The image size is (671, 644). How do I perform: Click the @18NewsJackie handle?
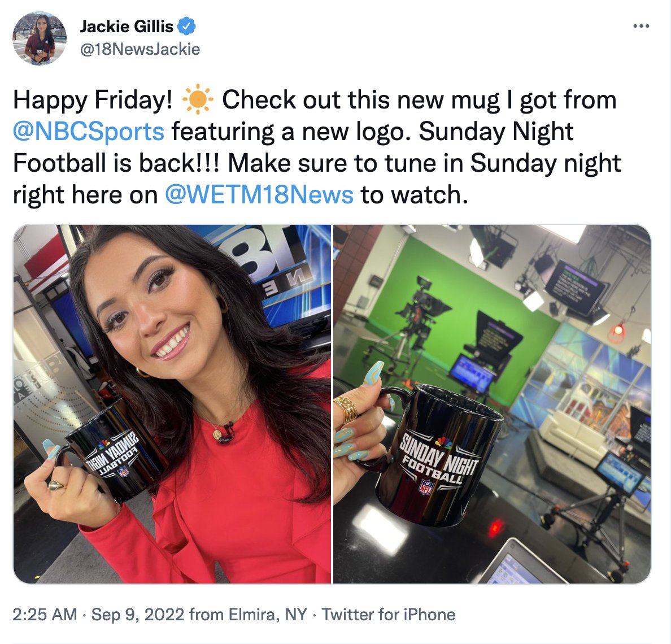(x=140, y=49)
